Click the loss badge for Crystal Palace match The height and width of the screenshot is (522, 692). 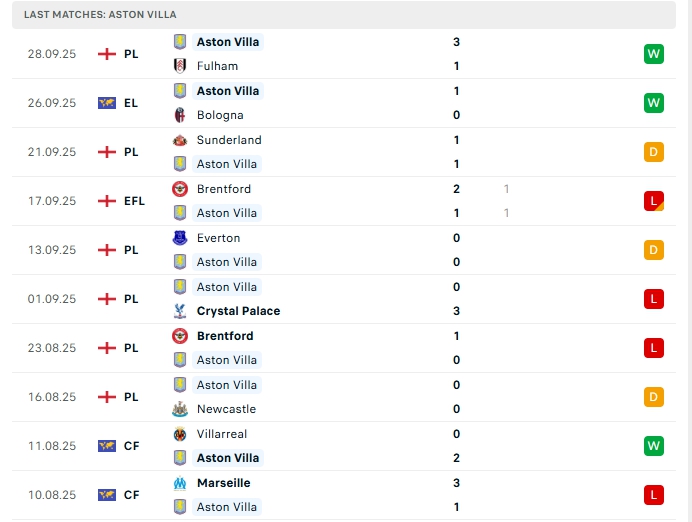pyautogui.click(x=654, y=299)
